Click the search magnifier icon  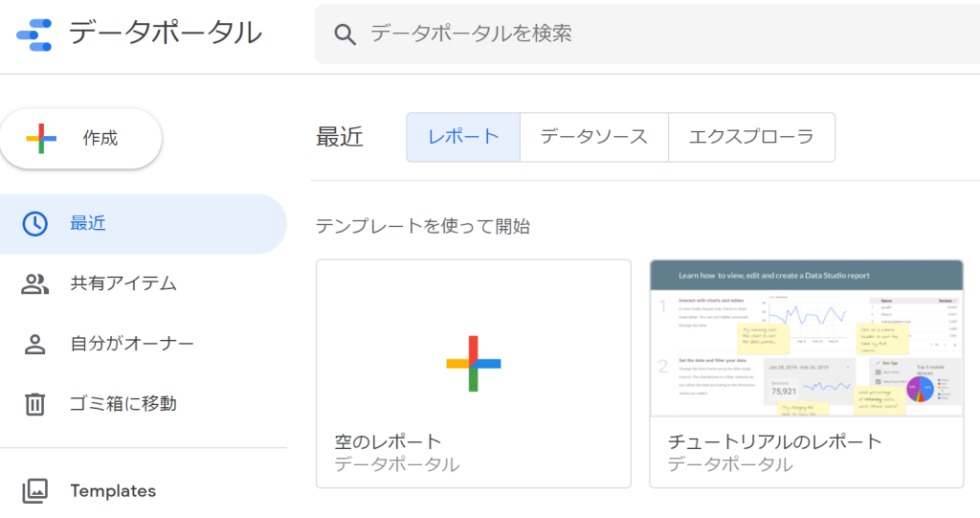click(345, 34)
